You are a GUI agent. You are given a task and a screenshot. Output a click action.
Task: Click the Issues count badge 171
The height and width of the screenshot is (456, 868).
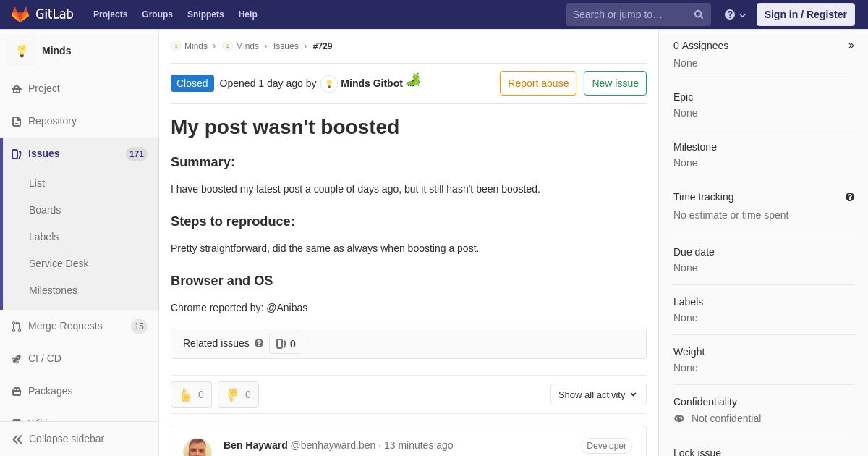(x=137, y=154)
